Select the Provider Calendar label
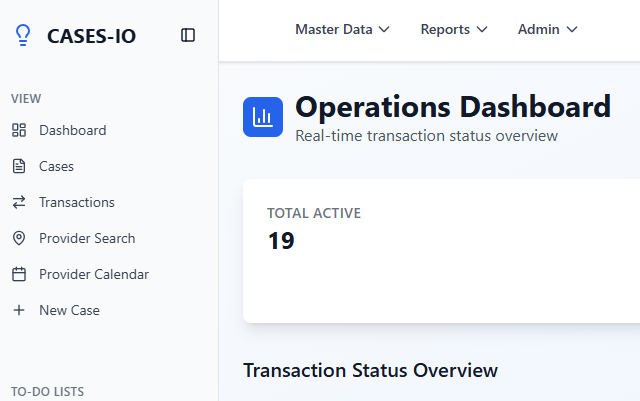The height and width of the screenshot is (401, 640). (94, 274)
